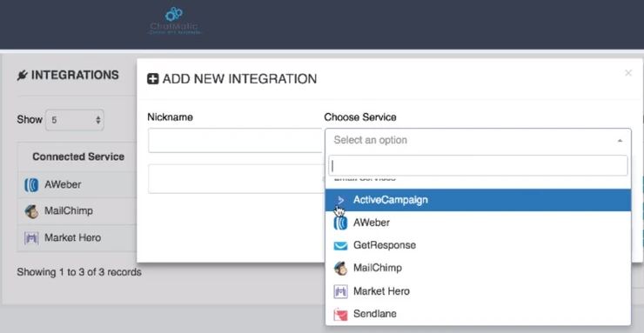Choose Market Hero from the dropdown list

[478, 291]
